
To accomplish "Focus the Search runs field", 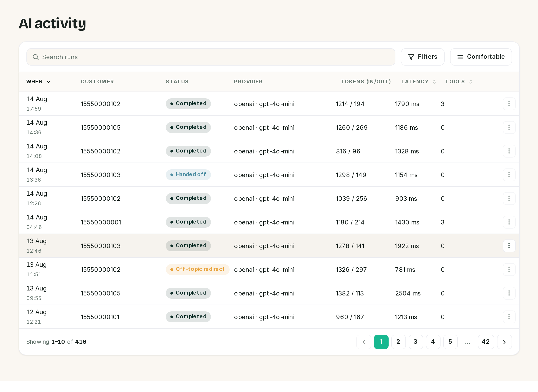I will tap(211, 57).
